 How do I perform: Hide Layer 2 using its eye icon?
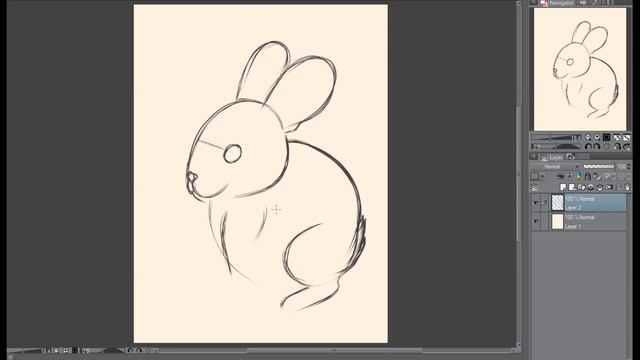536,203
